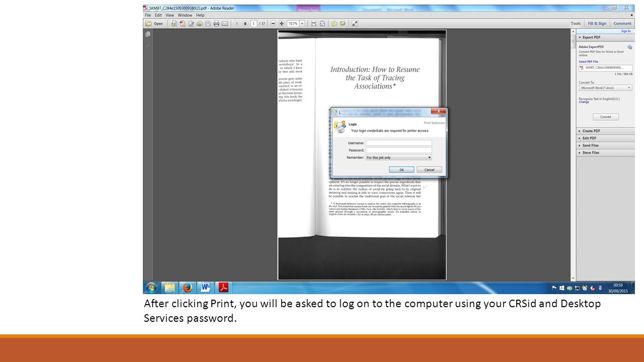Image resolution: width=644 pixels, height=362 pixels.
Task: Switch to the Fill & Sign tab
Action: click(597, 24)
